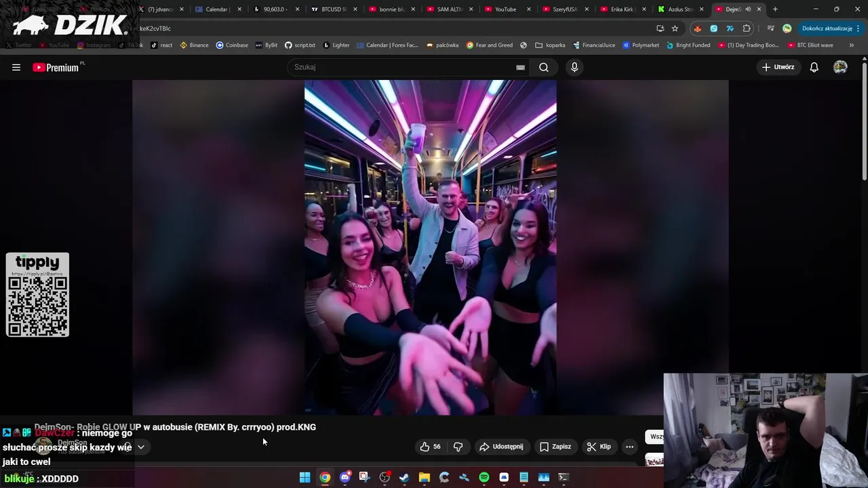Open the ByBit bookmark
Image resolution: width=868 pixels, height=488 pixels.
[267, 45]
